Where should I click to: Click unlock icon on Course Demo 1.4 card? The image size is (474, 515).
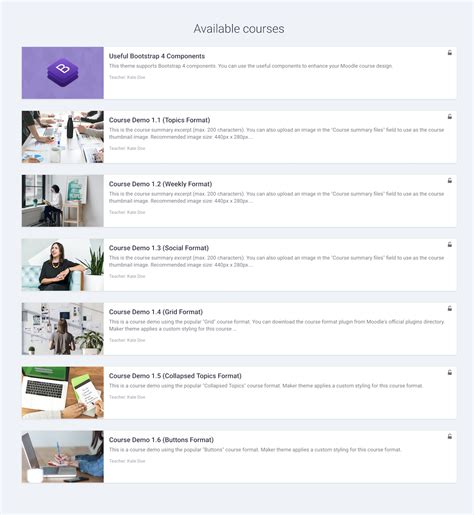click(450, 309)
